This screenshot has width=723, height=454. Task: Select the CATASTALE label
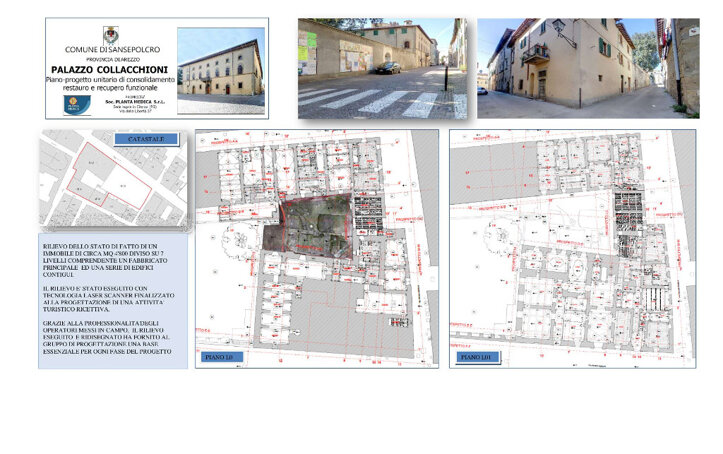point(146,139)
